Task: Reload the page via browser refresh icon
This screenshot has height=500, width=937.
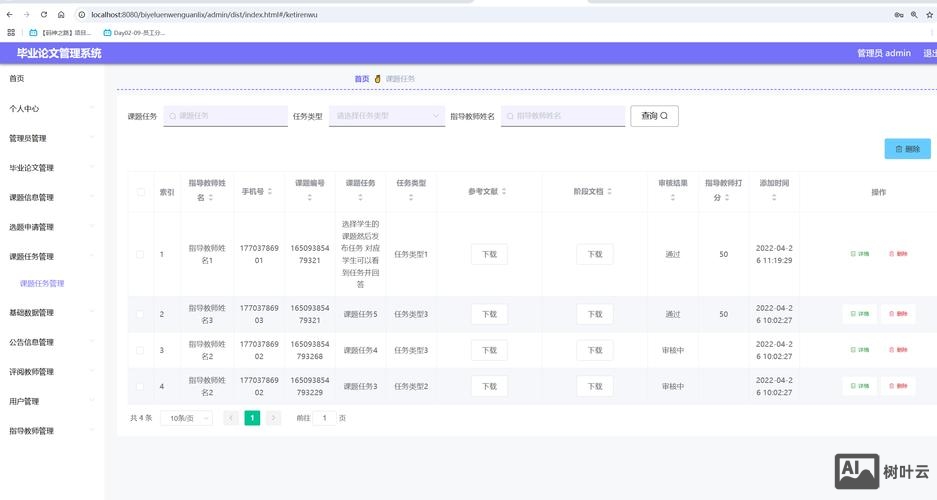Action: click(44, 14)
